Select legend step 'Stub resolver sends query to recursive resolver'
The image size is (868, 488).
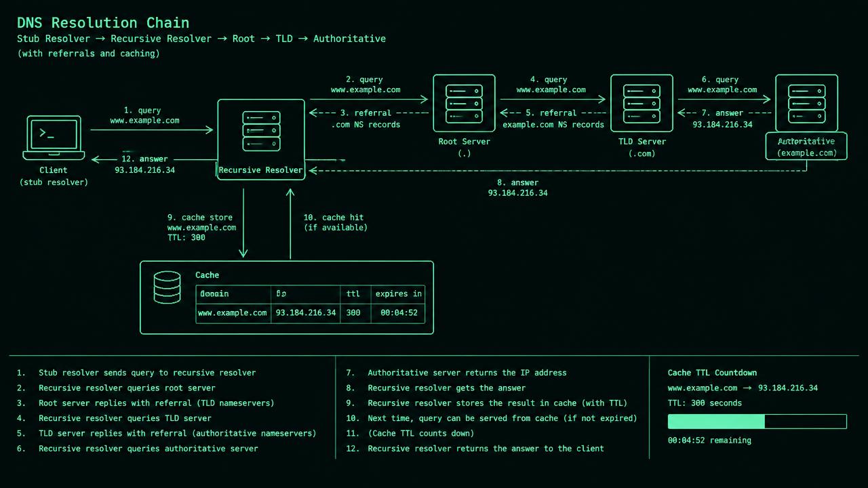(x=147, y=373)
